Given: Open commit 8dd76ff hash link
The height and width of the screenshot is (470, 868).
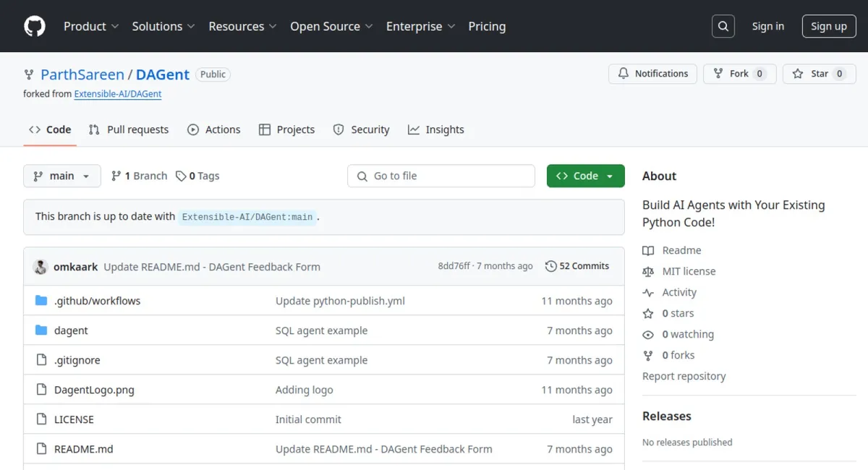Looking at the screenshot, I should coord(454,266).
